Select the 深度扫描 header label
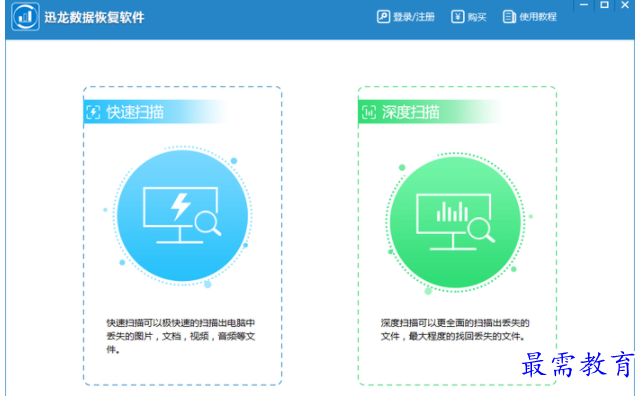This screenshot has height=396, width=643. (410, 112)
